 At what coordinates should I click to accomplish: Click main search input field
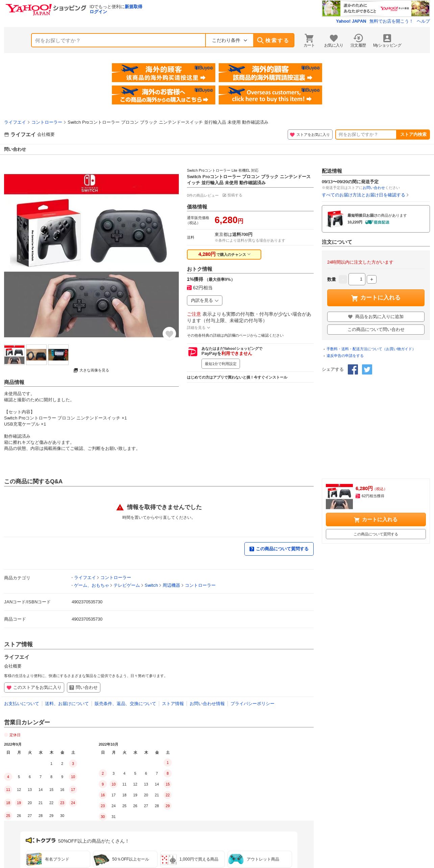click(x=118, y=40)
